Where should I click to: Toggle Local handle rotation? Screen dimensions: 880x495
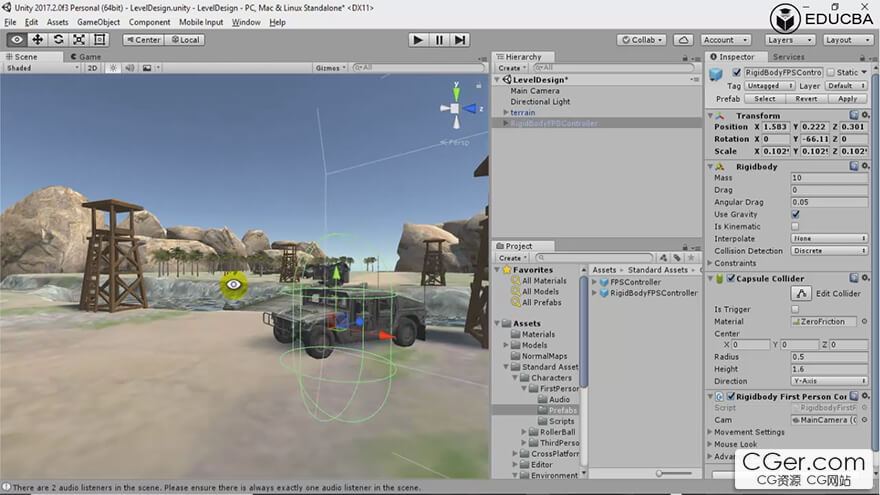point(185,40)
